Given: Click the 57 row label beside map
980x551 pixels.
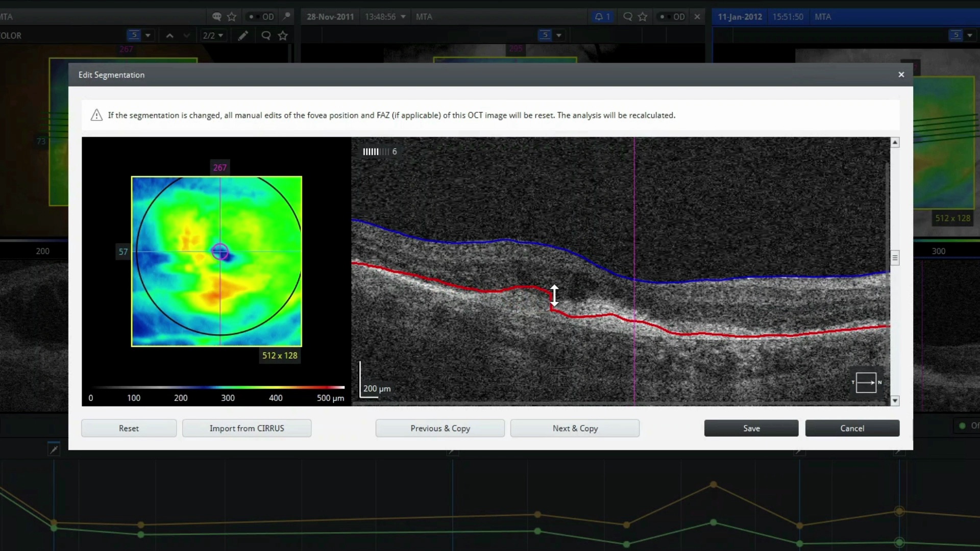Looking at the screenshot, I should click(123, 252).
